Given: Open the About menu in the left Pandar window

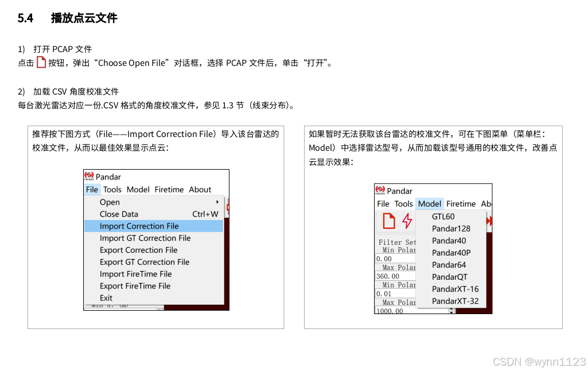Looking at the screenshot, I should point(200,190).
